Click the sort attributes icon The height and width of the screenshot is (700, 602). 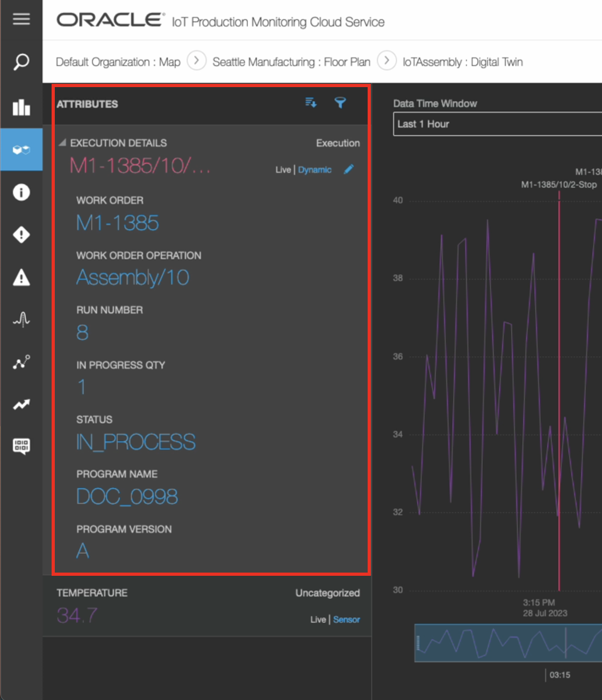311,102
